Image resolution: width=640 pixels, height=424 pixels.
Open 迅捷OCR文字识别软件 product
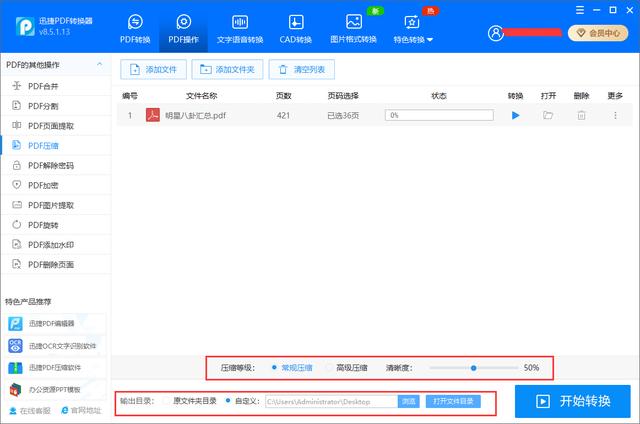click(x=16, y=345)
